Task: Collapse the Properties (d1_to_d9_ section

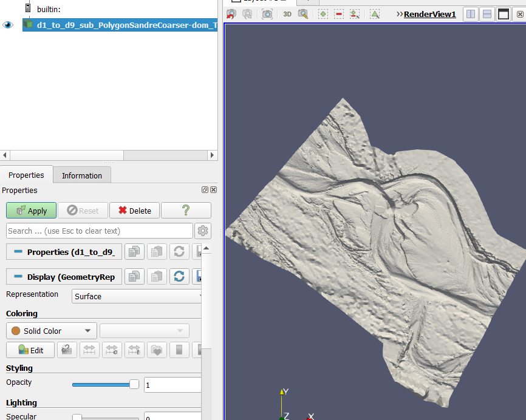Action: click(x=18, y=252)
